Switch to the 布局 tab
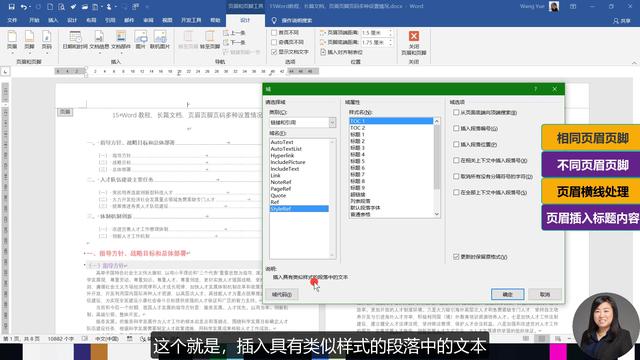 tap(91, 20)
